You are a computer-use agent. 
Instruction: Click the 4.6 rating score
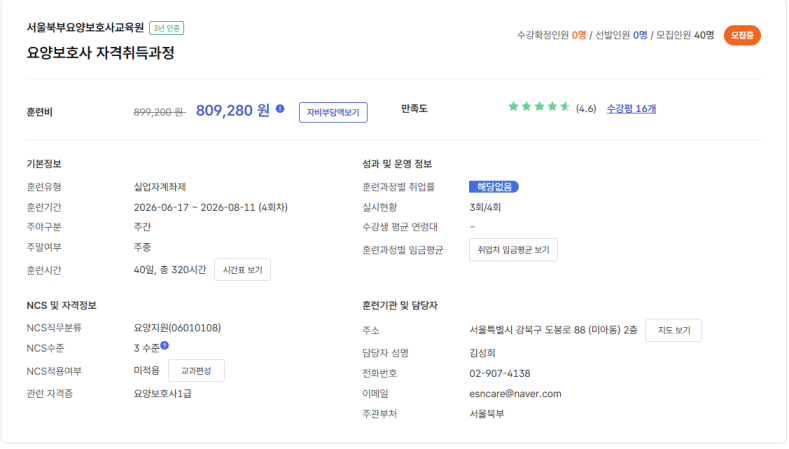tap(586, 108)
